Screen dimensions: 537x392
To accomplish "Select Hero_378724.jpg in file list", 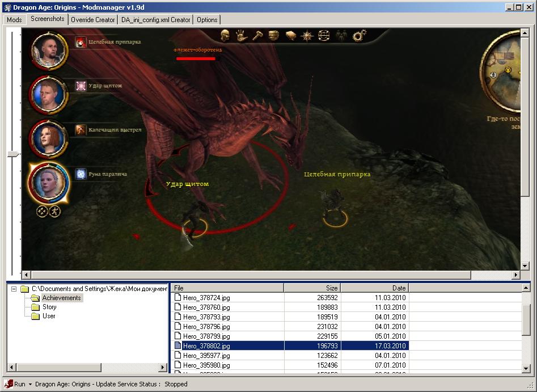I will pos(206,298).
